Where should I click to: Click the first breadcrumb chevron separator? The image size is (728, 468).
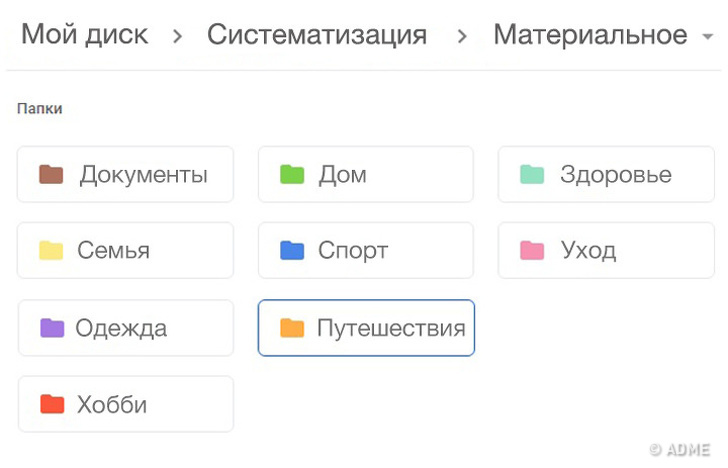tap(177, 37)
